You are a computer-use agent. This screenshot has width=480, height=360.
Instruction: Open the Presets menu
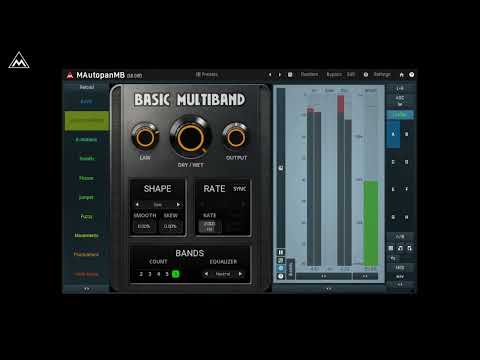click(207, 74)
